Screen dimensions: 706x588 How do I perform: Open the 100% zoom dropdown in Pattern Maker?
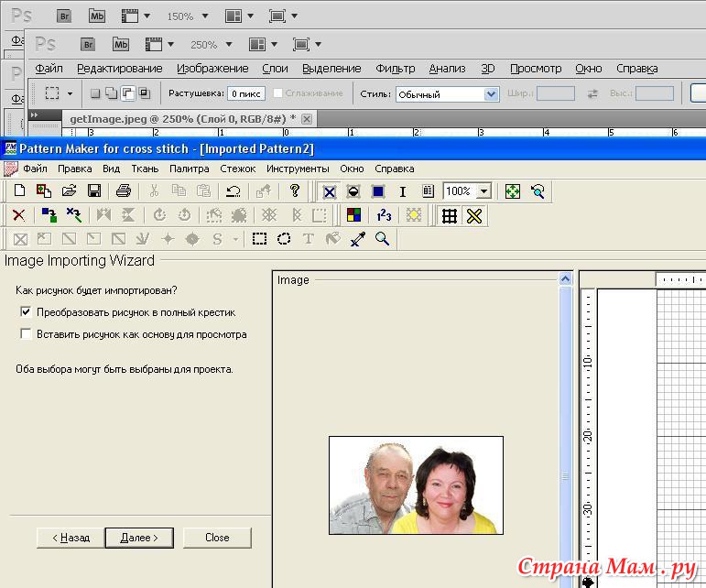pyautogui.click(x=483, y=191)
